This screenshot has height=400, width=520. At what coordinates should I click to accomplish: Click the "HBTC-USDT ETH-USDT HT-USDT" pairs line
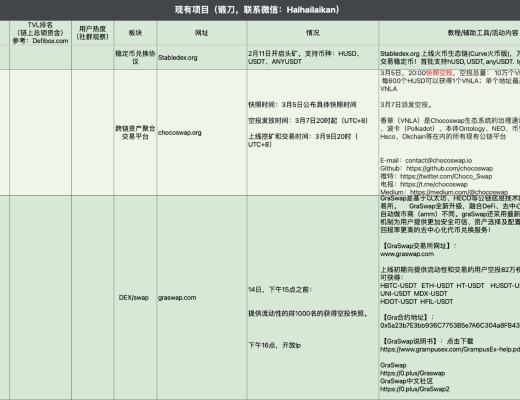click(450, 286)
